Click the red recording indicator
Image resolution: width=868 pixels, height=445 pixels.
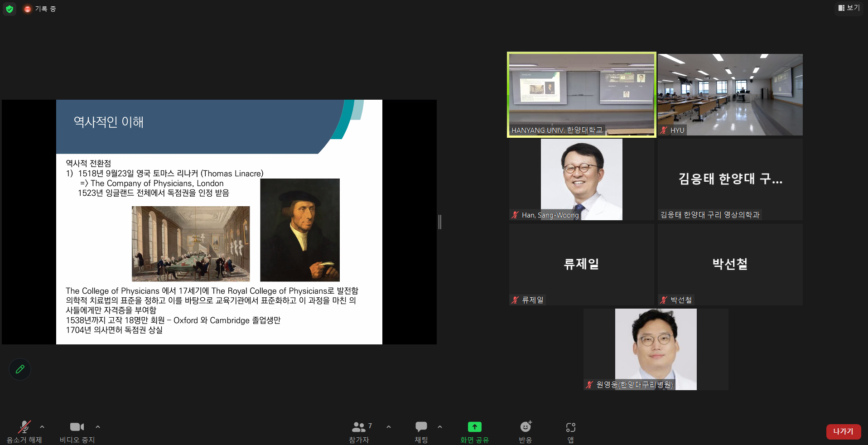[28, 9]
